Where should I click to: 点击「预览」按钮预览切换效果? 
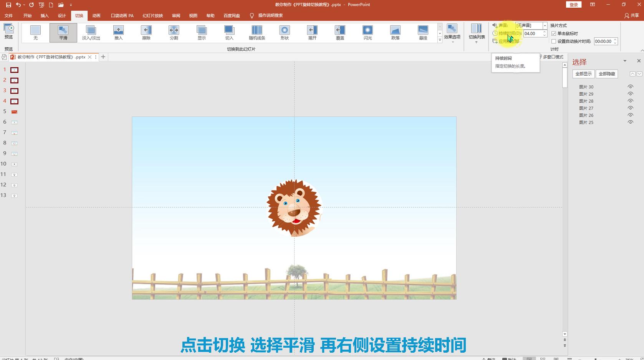tap(9, 32)
